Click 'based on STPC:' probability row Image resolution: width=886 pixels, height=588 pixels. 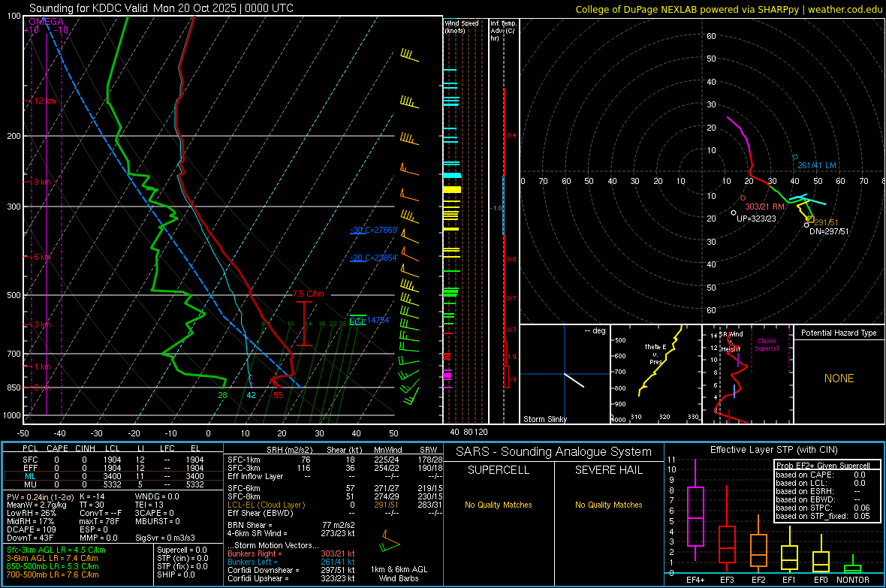click(x=823, y=508)
